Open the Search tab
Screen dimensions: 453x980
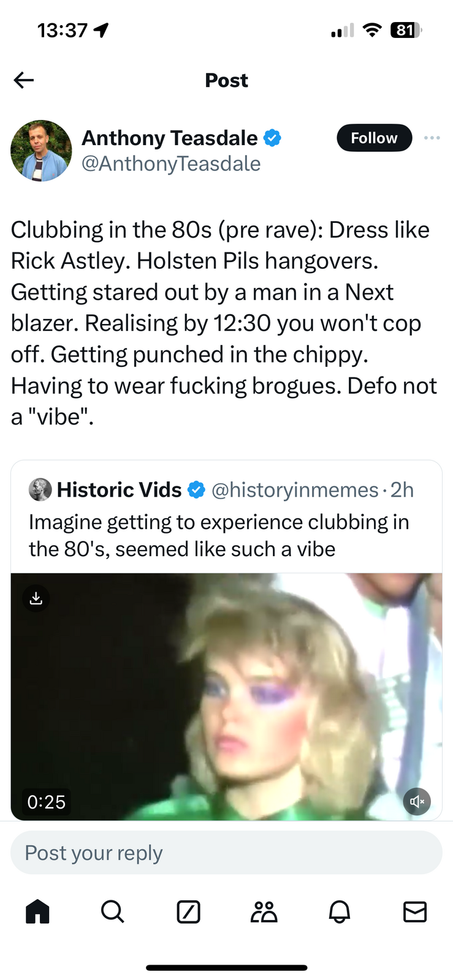[x=113, y=911]
